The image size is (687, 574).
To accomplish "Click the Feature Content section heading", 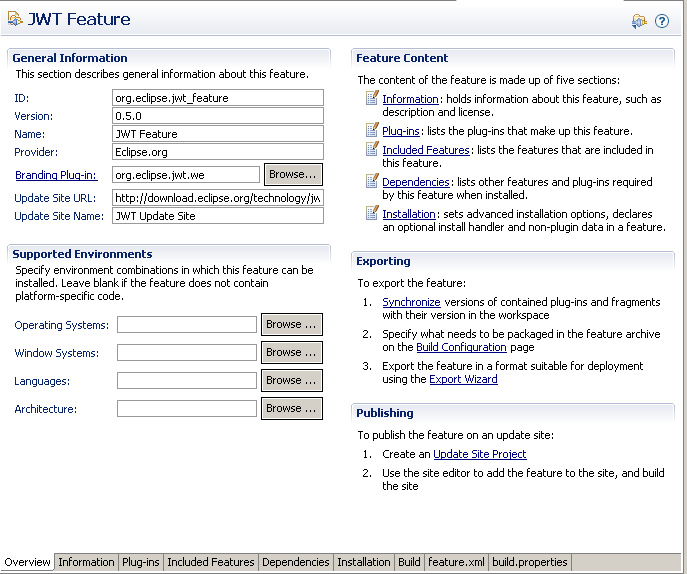I will click(x=402, y=58).
